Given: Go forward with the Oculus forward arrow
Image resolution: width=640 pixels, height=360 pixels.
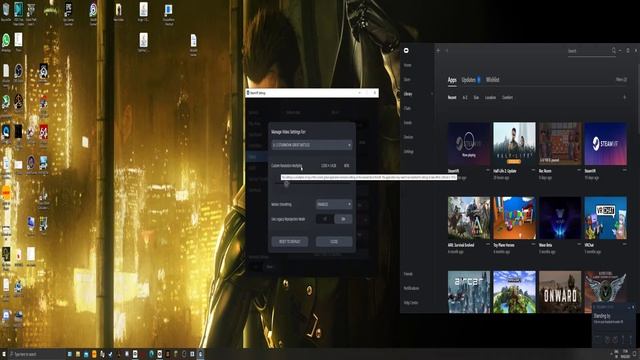Looking at the screenshot, I should 447,51.
